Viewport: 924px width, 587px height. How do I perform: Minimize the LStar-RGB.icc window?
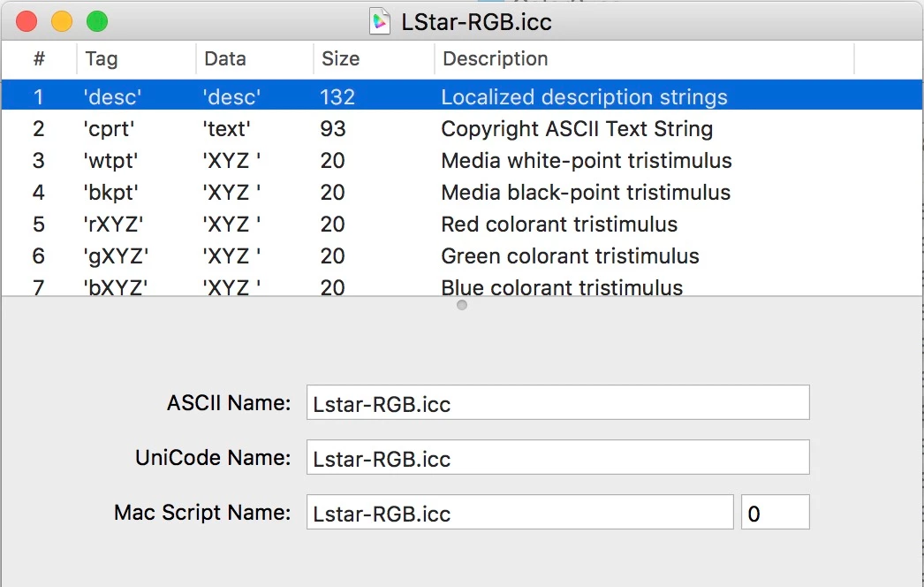[62, 21]
